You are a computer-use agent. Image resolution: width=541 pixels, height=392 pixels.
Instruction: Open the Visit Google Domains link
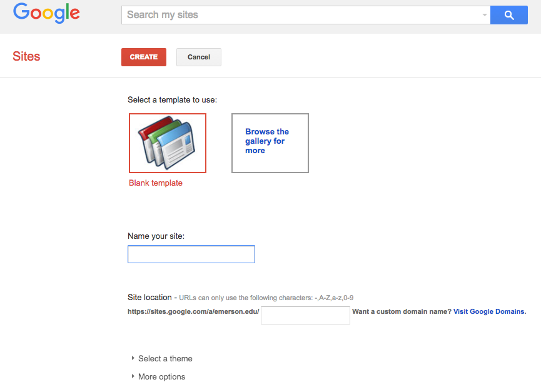(x=490, y=311)
